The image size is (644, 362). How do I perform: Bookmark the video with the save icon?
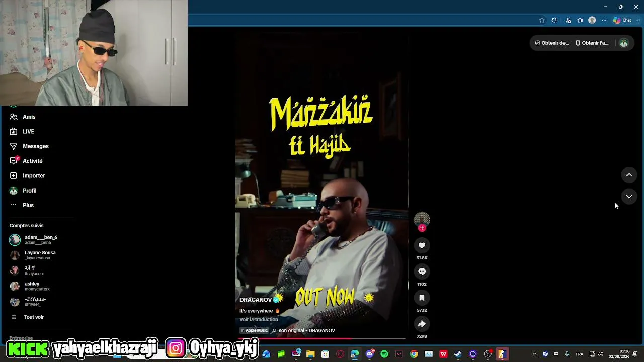point(422,298)
